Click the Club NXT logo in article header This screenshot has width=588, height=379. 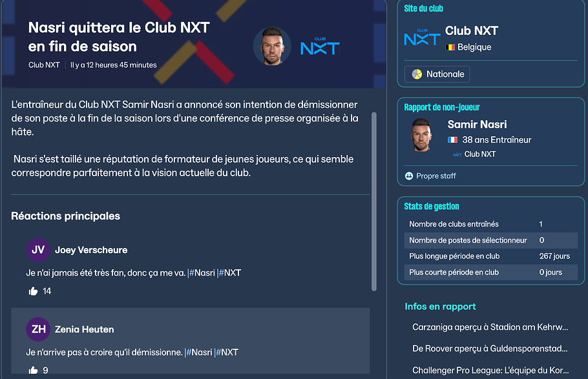tap(320, 46)
